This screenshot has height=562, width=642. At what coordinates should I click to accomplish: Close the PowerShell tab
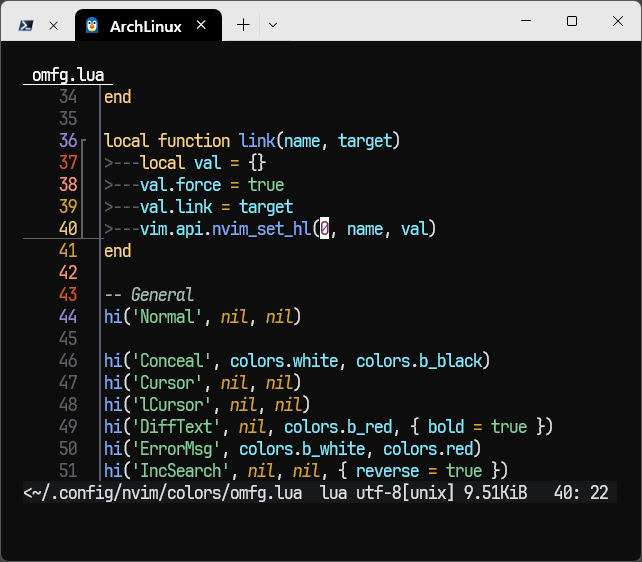point(54,26)
